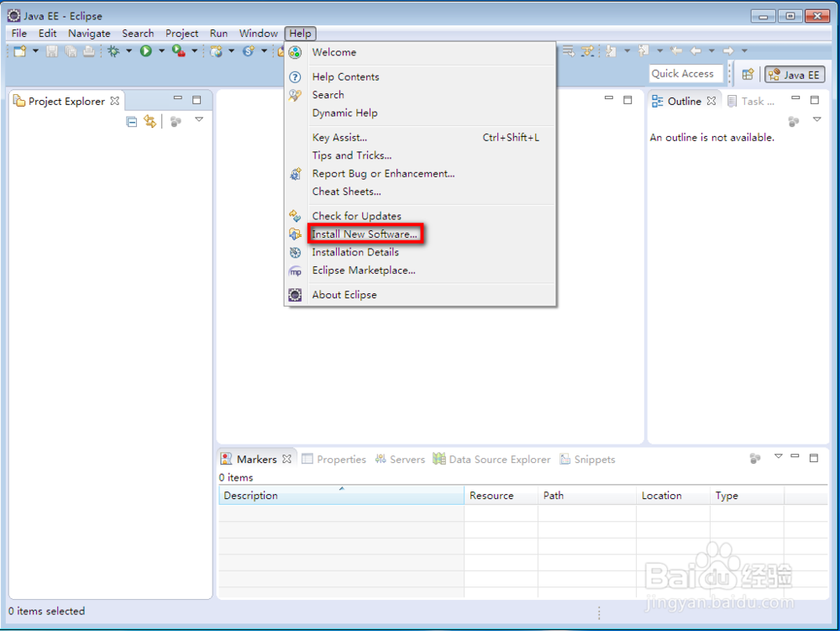Click the Previous Annotation toolbar icon
The height and width of the screenshot is (631, 840).
click(643, 51)
